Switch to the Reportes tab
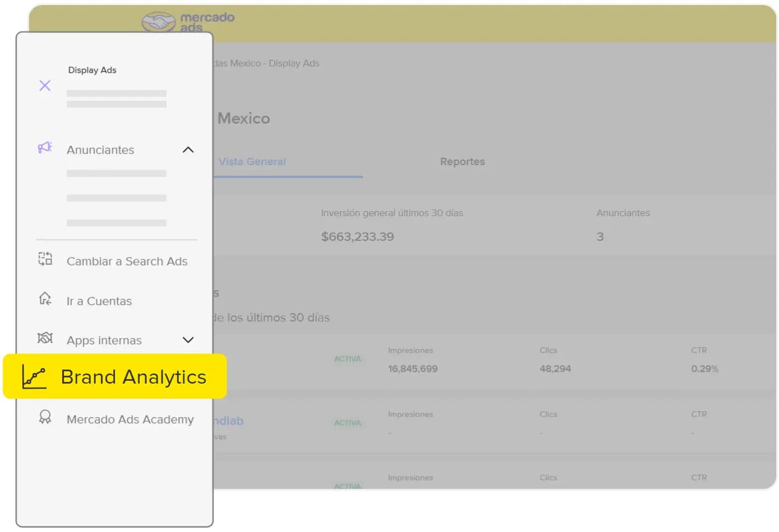The image size is (779, 532). [x=462, y=162]
